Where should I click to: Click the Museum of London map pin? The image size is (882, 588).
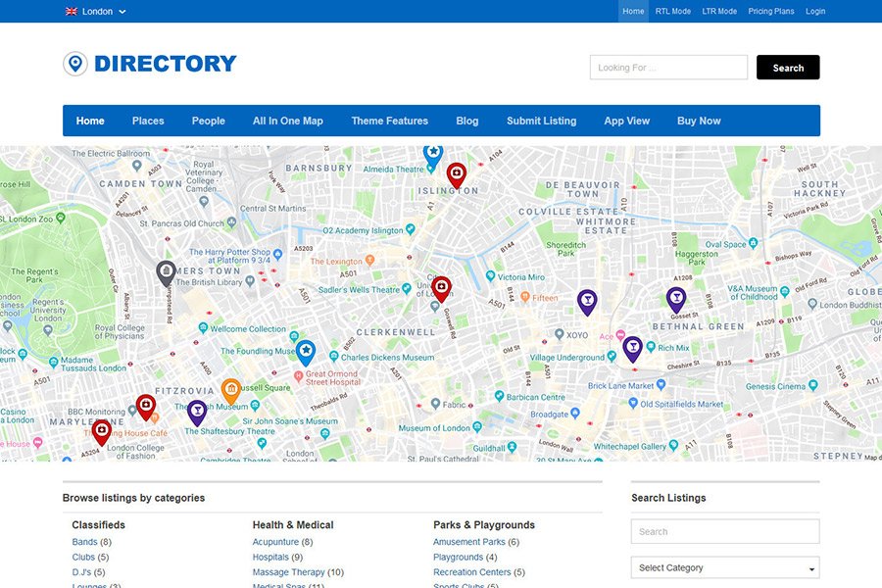pos(477,427)
